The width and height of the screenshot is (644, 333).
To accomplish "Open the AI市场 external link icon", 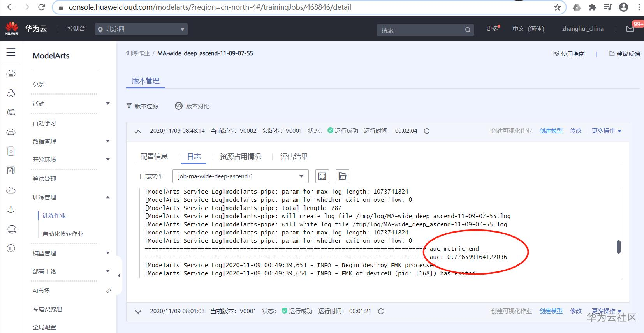I will point(109,291).
